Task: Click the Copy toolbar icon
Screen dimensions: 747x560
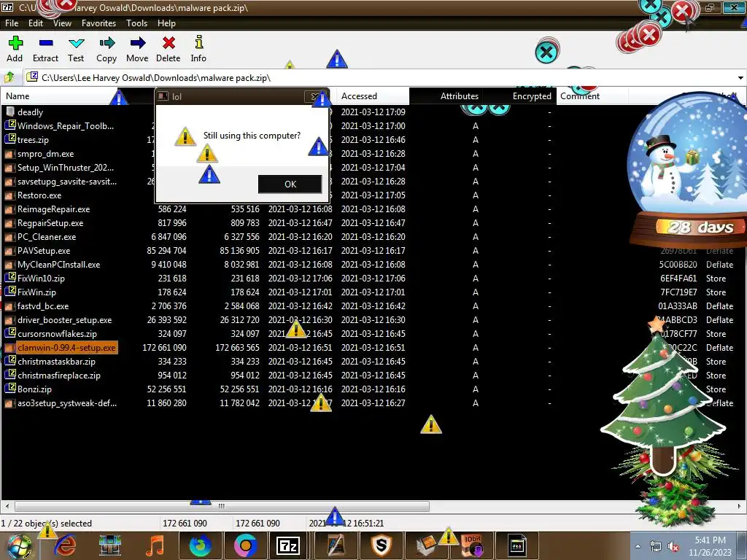Action: tap(107, 49)
